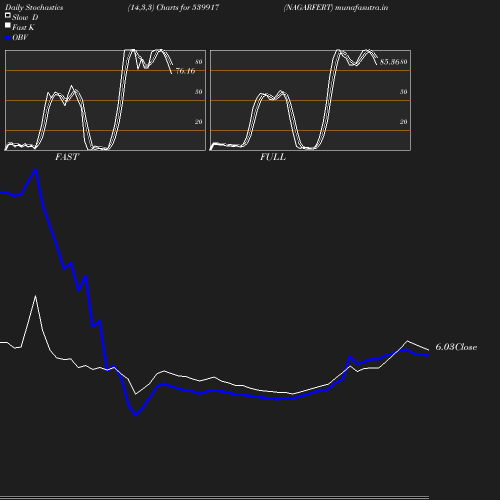Click the Slow D legend swatch
Image resolution: width=500 pixels, height=500 pixels.
8,15
